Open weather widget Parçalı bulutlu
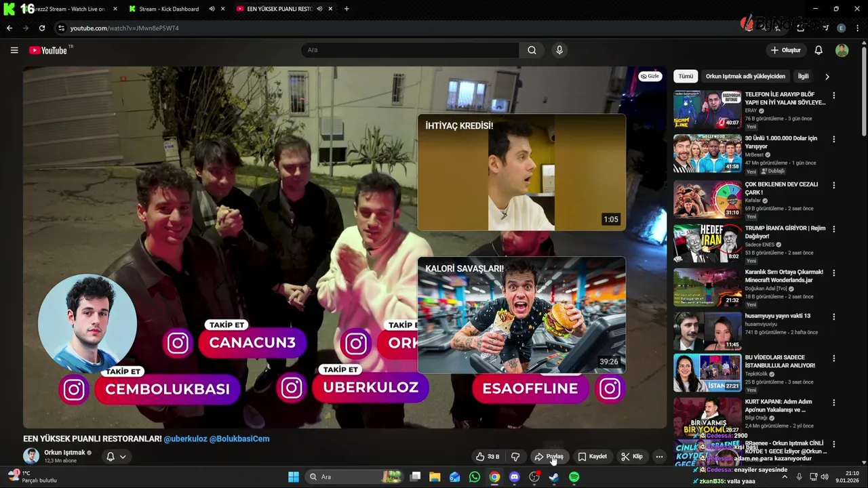868x488 pixels. pyautogui.click(x=33, y=476)
